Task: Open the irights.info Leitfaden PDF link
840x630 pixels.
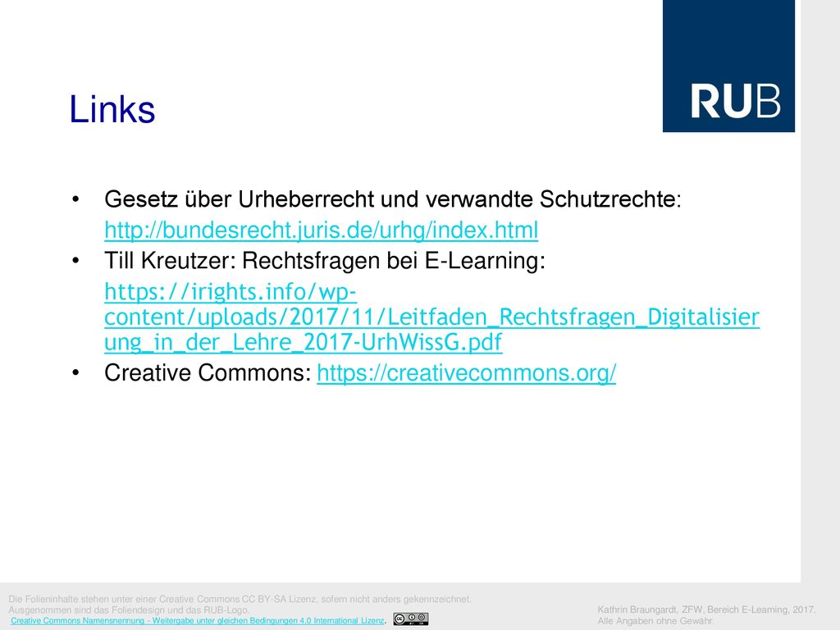Action: point(431,317)
